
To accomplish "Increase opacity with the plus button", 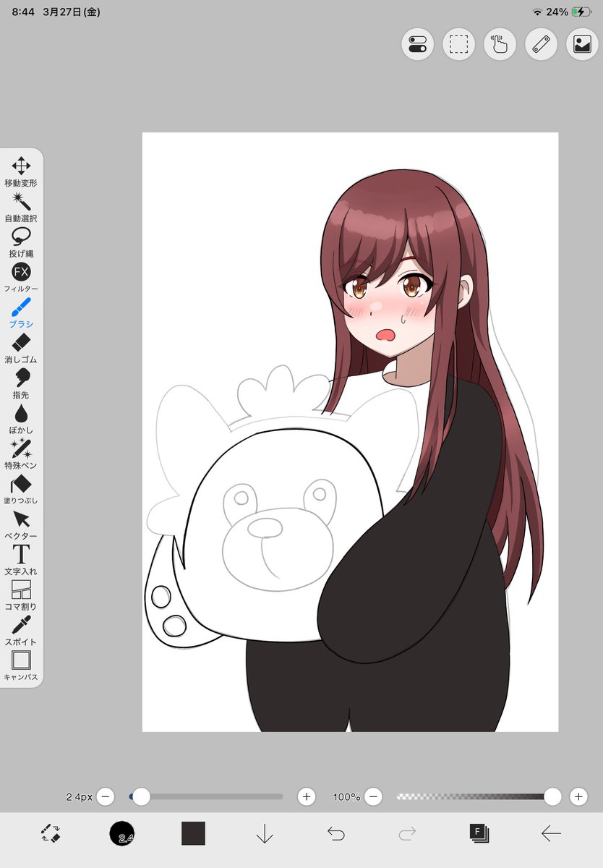I will (x=578, y=796).
